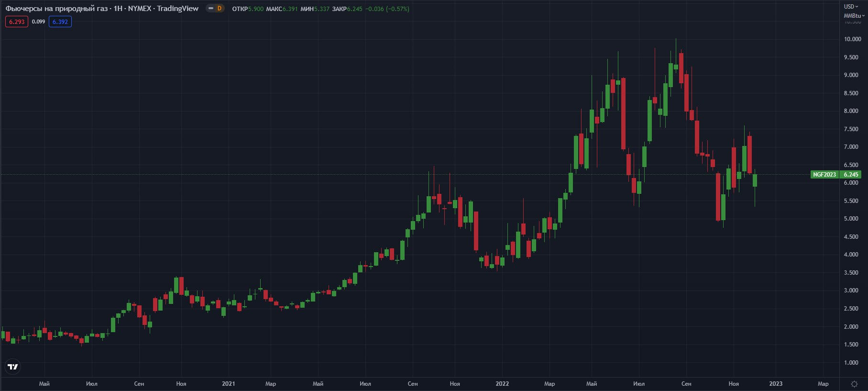Click the 2.000 price scale label
This screenshot has height=391, width=868.
point(851,327)
